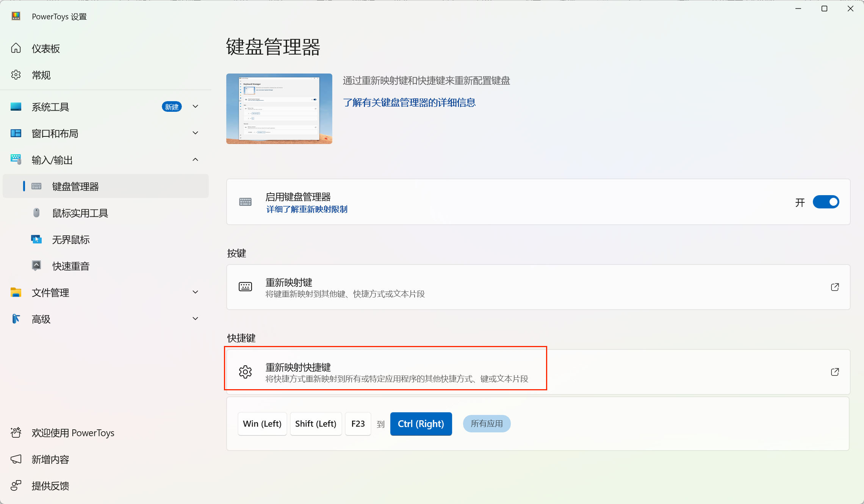This screenshot has height=504, width=864.
Task: Disable the 启用键盘管理器 toggle switch
Action: tap(826, 202)
